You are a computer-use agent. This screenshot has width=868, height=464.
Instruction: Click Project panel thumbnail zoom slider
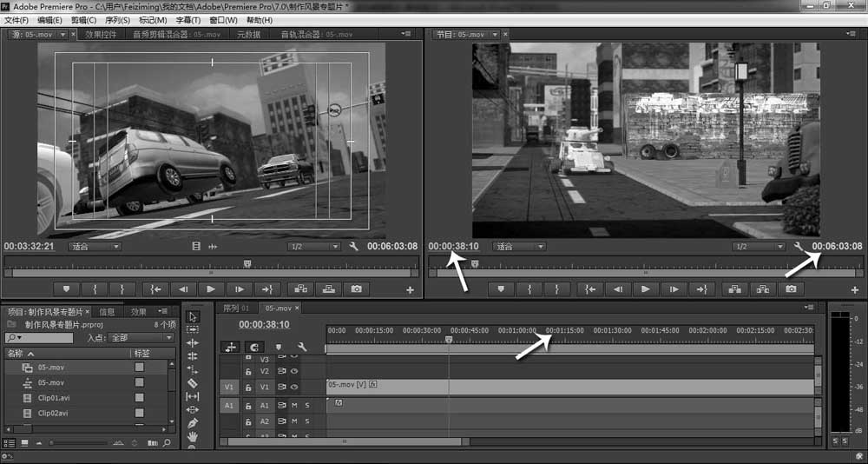[79, 443]
